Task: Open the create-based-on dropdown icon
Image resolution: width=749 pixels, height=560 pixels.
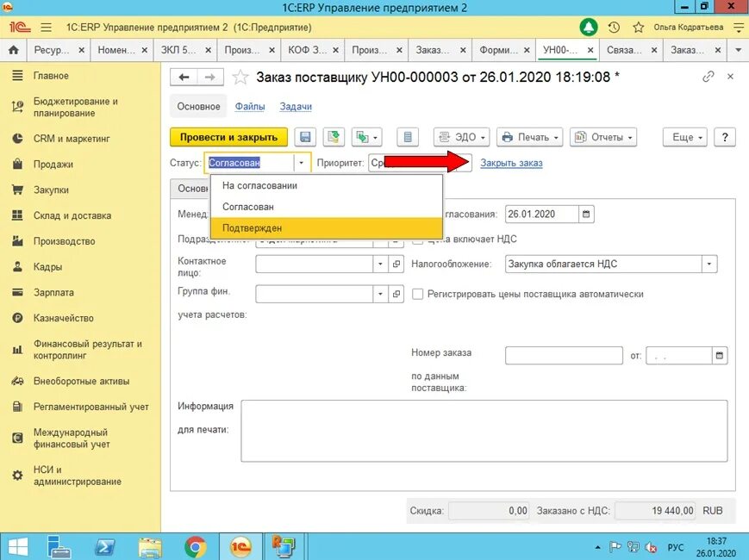Action: (367, 137)
